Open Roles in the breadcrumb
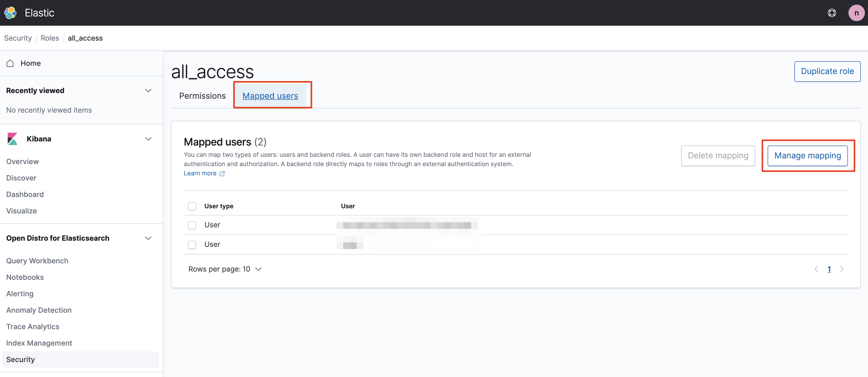 coord(49,38)
